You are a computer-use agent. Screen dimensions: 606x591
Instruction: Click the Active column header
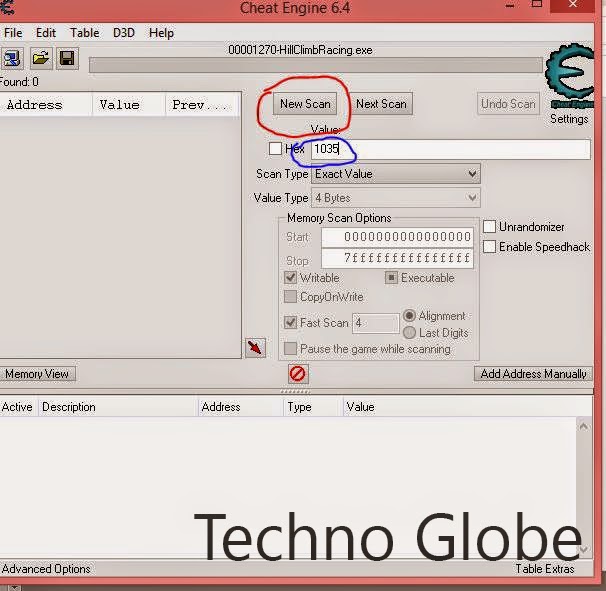(19, 407)
